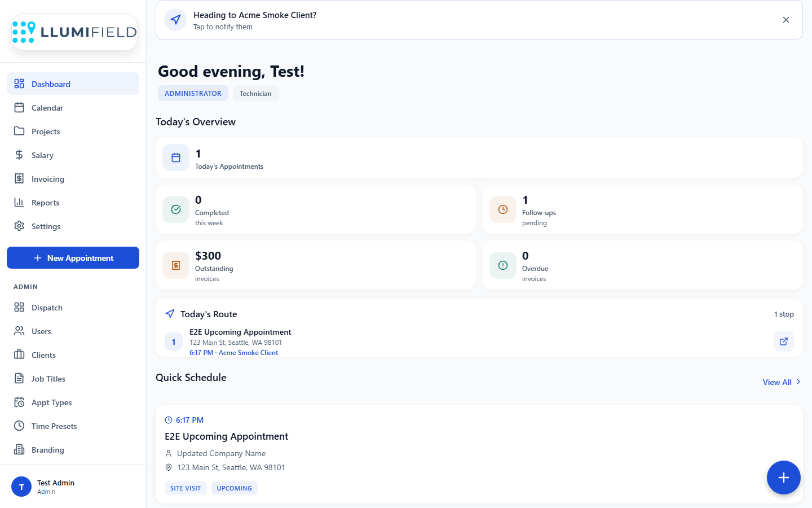812x508 pixels.
Task: Click the Overdue invoices alert icon
Action: 503,265
